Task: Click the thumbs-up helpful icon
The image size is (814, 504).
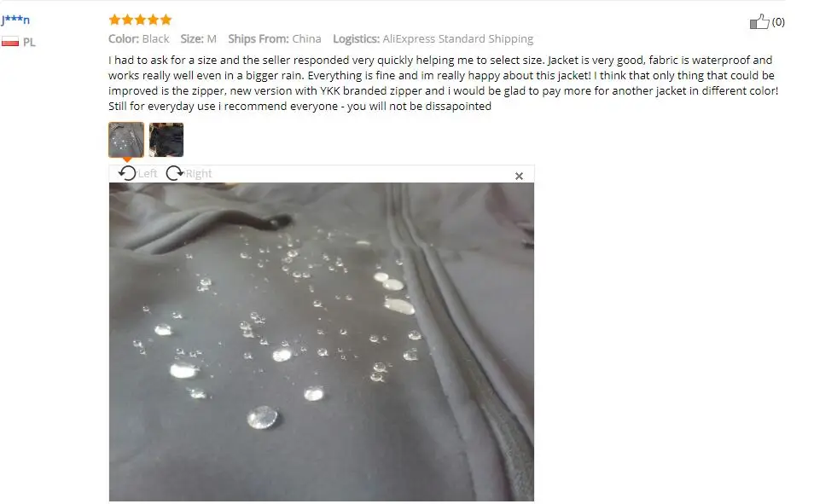Action: tap(759, 21)
